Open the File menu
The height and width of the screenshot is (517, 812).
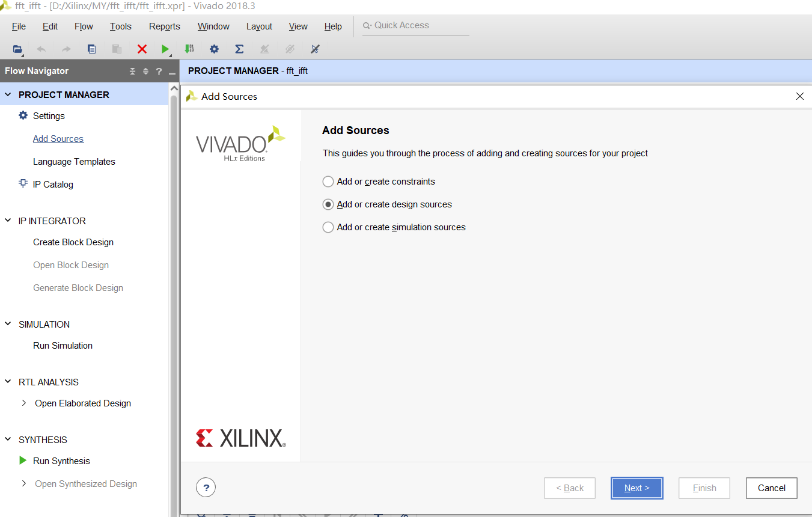tap(19, 26)
